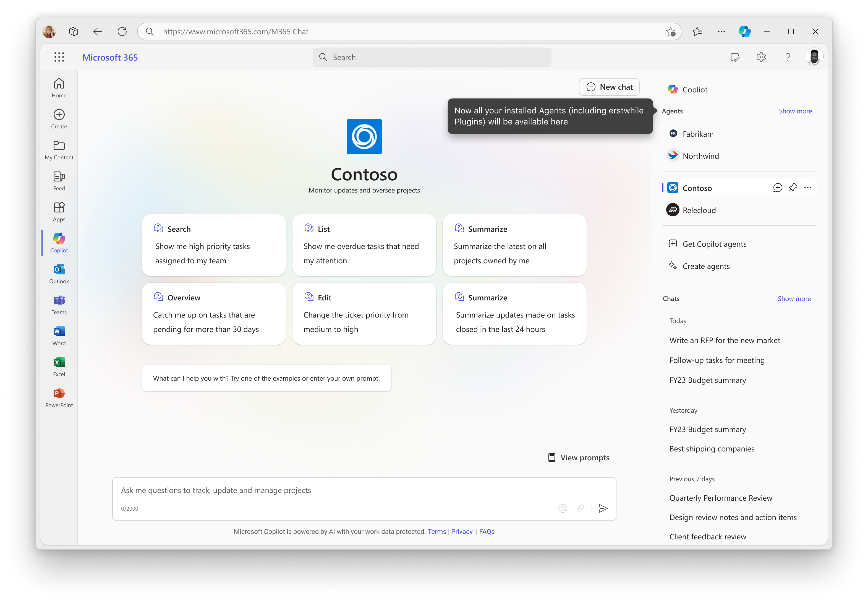Open the Microsoft 365 app launcher grid
Image resolution: width=868 pixels, height=603 pixels.
(59, 57)
